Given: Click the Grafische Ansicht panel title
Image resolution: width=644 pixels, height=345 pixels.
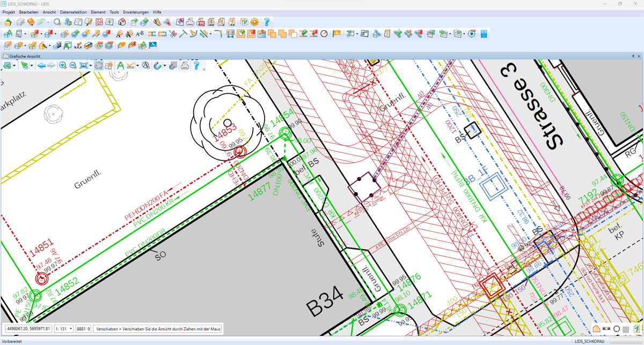Looking at the screenshot, I should click(x=25, y=56).
